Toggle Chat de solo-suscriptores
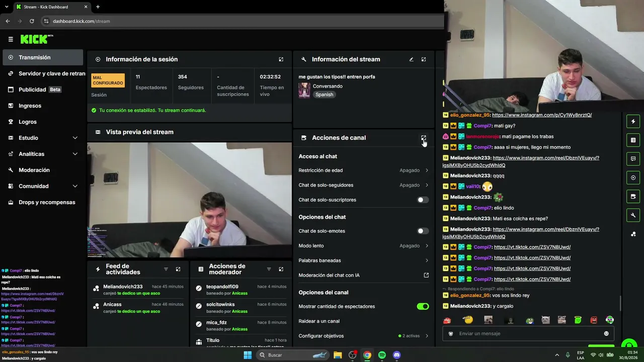The width and height of the screenshot is (644, 362). [423, 200]
